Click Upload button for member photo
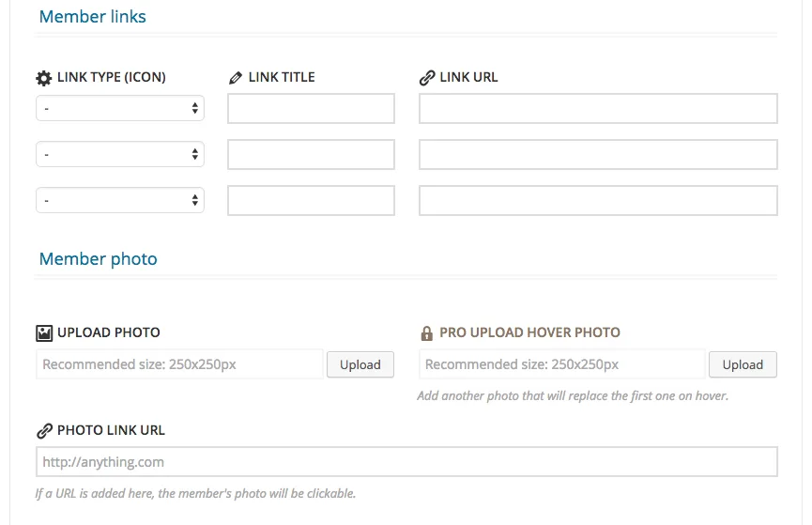The width and height of the screenshot is (812, 525). 360,364
